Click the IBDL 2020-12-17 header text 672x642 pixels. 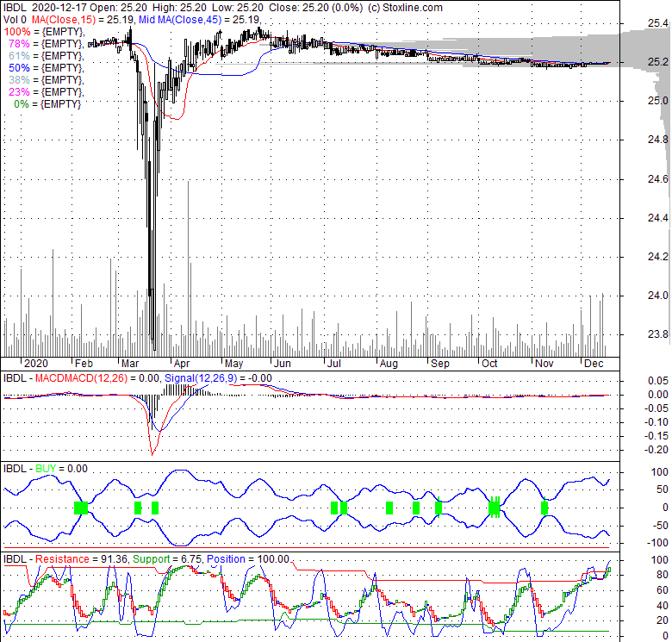tap(45, 8)
